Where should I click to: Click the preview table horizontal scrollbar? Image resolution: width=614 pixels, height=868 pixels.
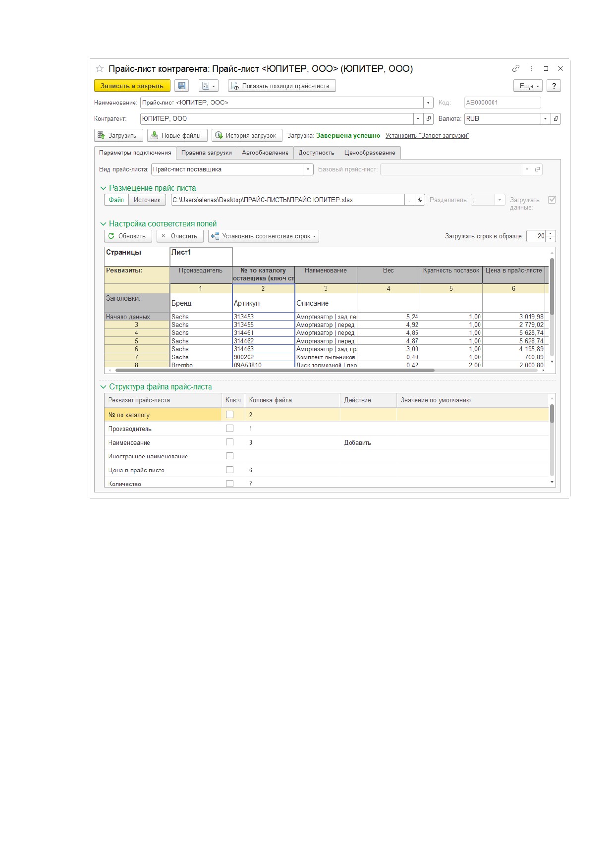click(275, 370)
